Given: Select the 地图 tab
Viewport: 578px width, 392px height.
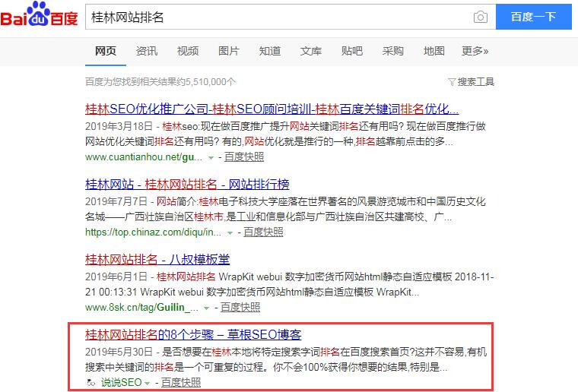Looking at the screenshot, I should coord(434,51).
